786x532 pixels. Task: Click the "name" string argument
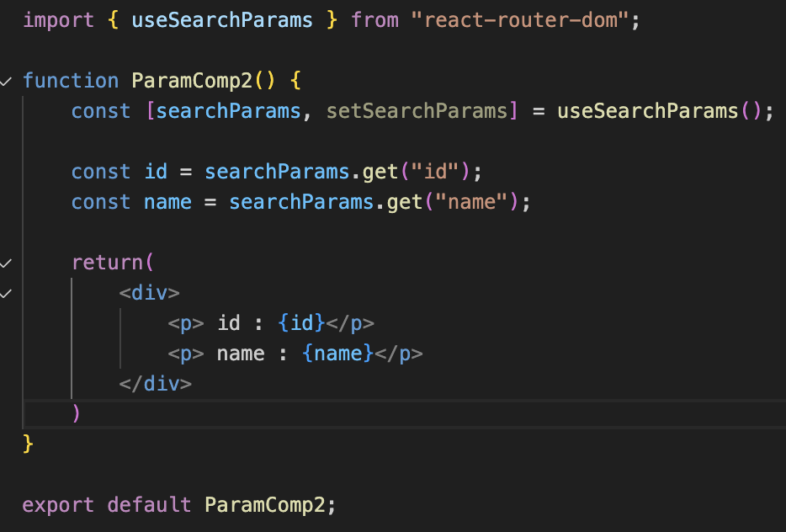tap(471, 202)
